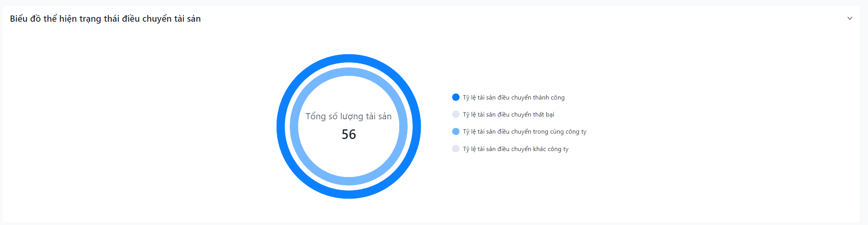868x225 pixels.
Task: Click the bottom of the inner light blue ring
Action: [349, 181]
